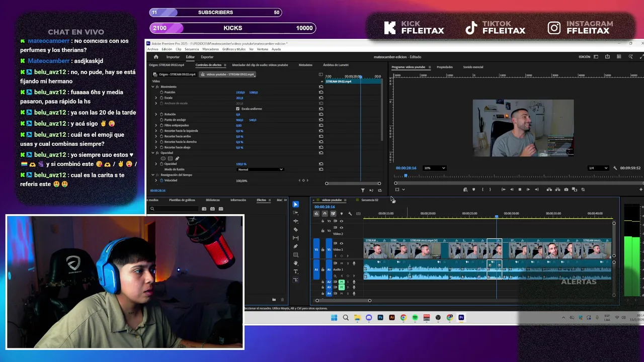Screen dimensions: 644x362
Task: Click the Quick Export share icon
Action: [x=607, y=57]
